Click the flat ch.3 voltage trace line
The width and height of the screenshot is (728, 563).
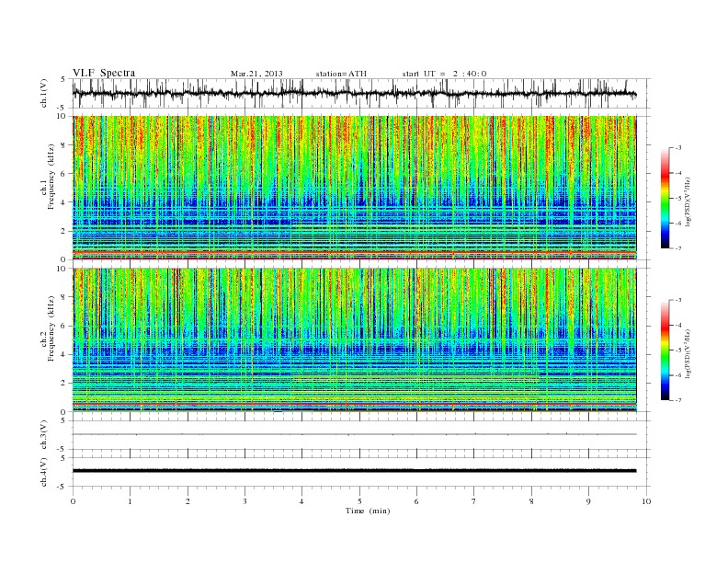click(354, 434)
